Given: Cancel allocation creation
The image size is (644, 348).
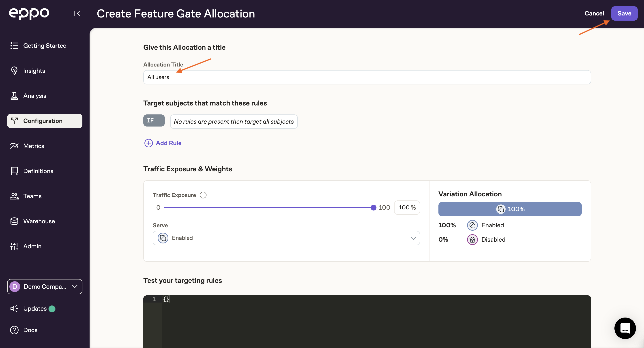Looking at the screenshot, I should tap(594, 13).
